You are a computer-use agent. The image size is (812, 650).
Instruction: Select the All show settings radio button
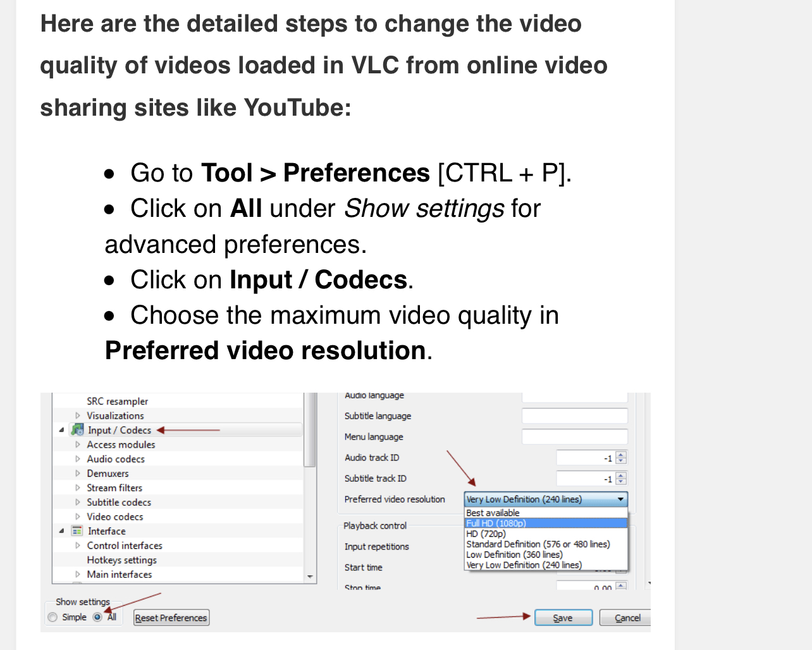(97, 617)
